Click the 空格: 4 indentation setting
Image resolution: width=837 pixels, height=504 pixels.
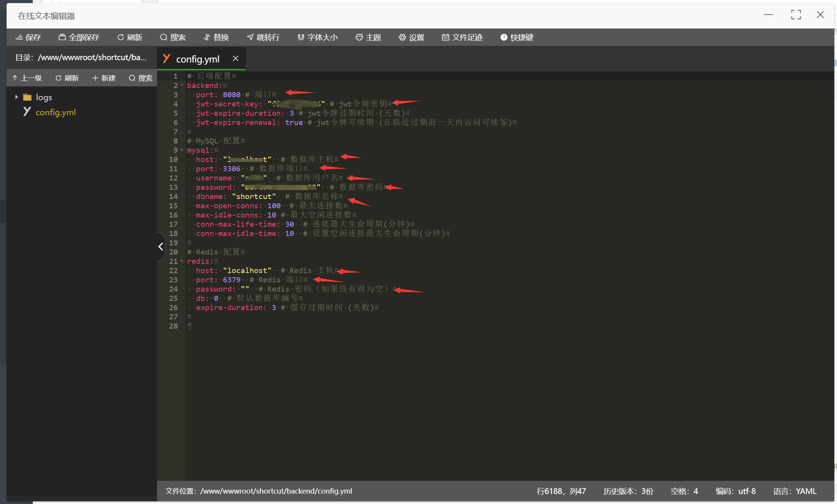pyautogui.click(x=684, y=491)
